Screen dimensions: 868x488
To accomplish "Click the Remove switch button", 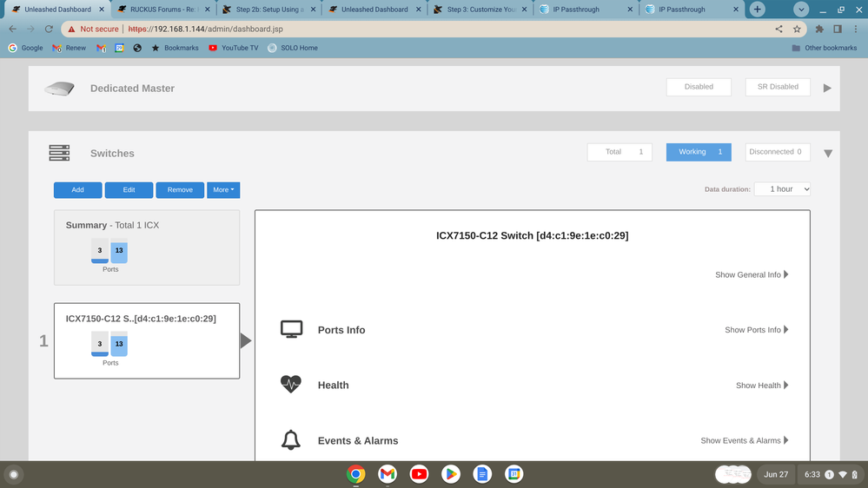I will pyautogui.click(x=180, y=190).
